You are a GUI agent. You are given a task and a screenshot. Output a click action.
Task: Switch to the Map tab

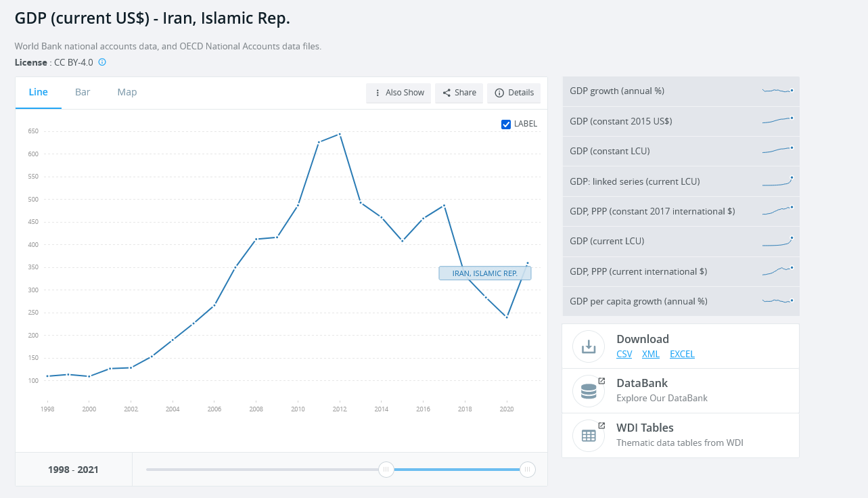coord(127,92)
